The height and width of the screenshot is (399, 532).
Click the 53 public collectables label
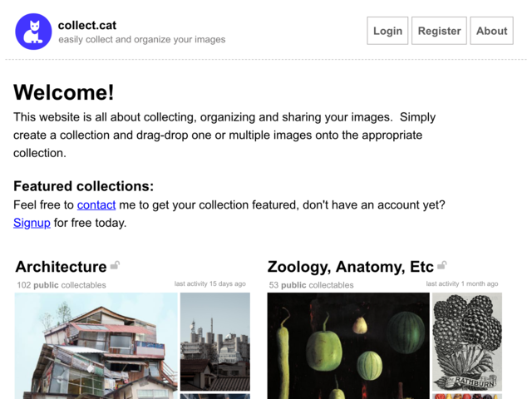pos(311,285)
